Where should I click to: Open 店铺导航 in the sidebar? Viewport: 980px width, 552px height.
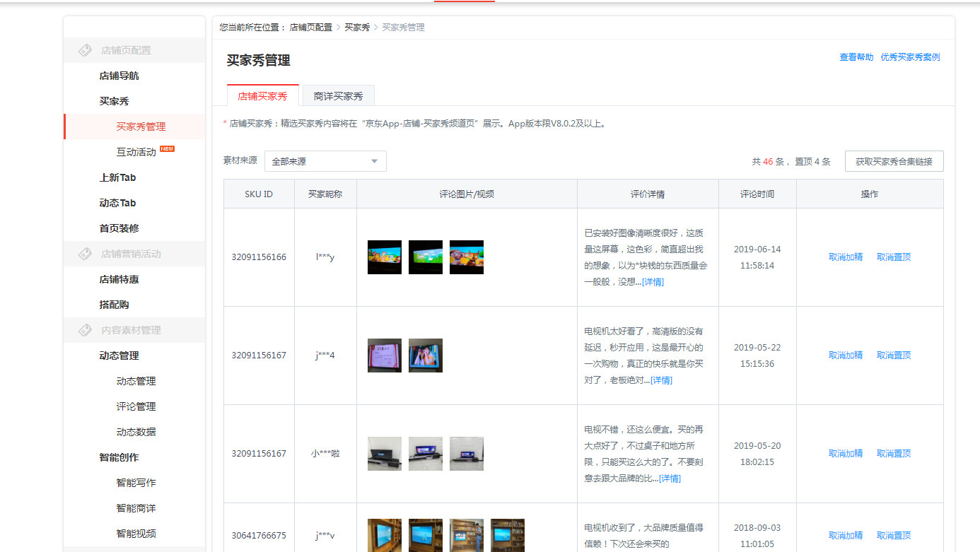pos(119,76)
